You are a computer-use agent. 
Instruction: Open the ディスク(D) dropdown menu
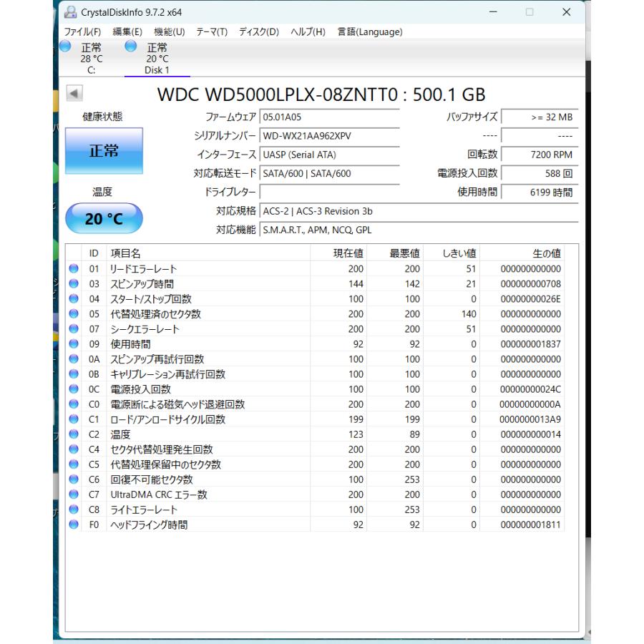tap(259, 31)
